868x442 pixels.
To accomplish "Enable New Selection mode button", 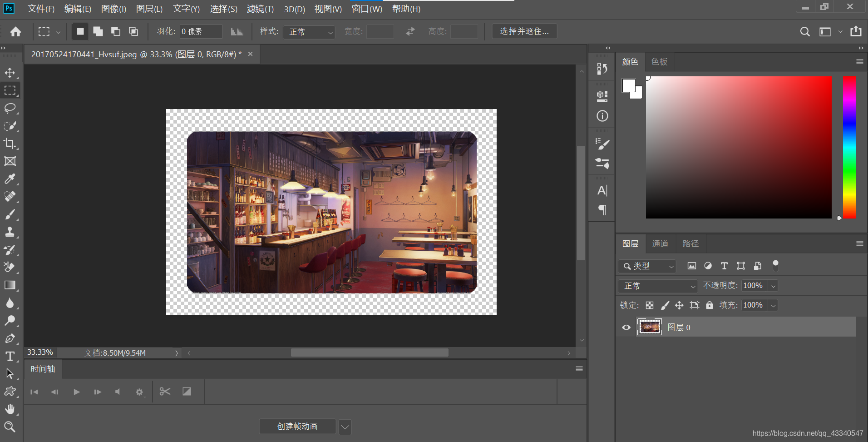I will (80, 31).
